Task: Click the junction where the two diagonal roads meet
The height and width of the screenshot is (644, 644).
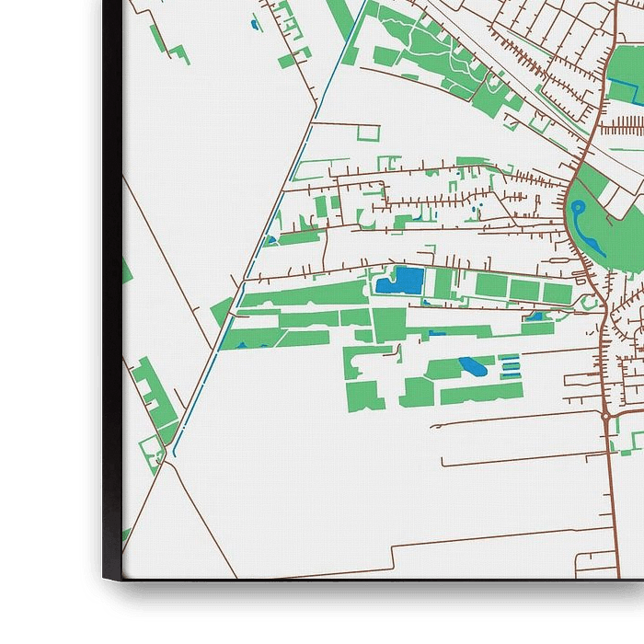Action: [x=162, y=462]
